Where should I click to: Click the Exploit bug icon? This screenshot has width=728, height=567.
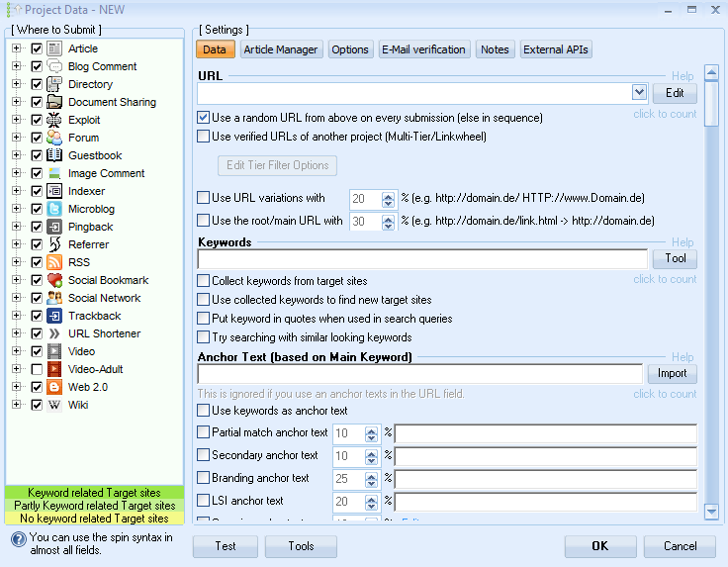click(54, 120)
